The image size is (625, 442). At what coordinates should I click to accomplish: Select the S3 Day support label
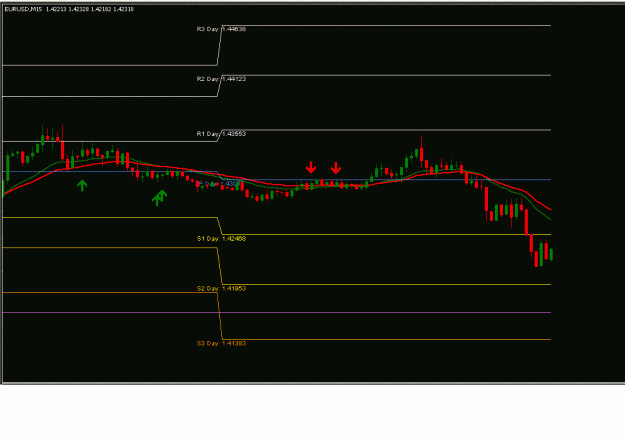[x=221, y=343]
